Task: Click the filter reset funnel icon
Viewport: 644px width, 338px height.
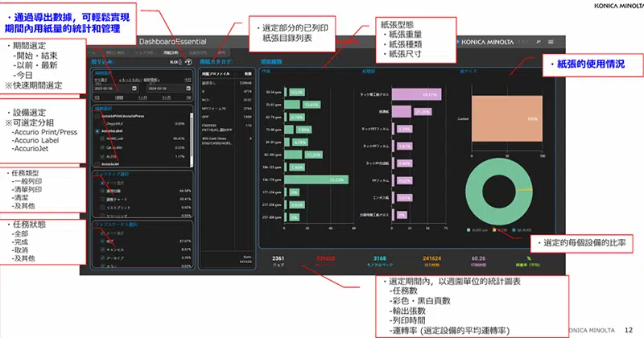Action: pos(188,62)
